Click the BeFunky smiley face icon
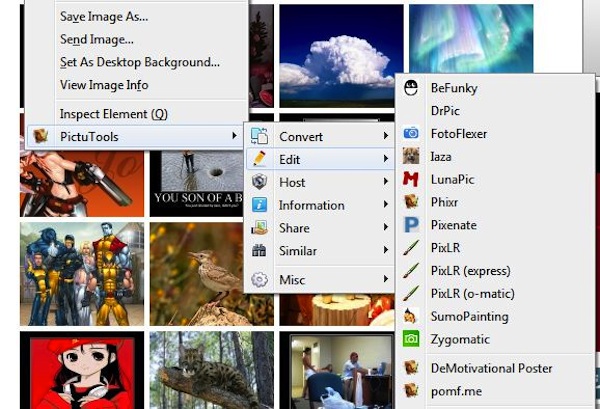This screenshot has height=409, width=600. point(411,88)
